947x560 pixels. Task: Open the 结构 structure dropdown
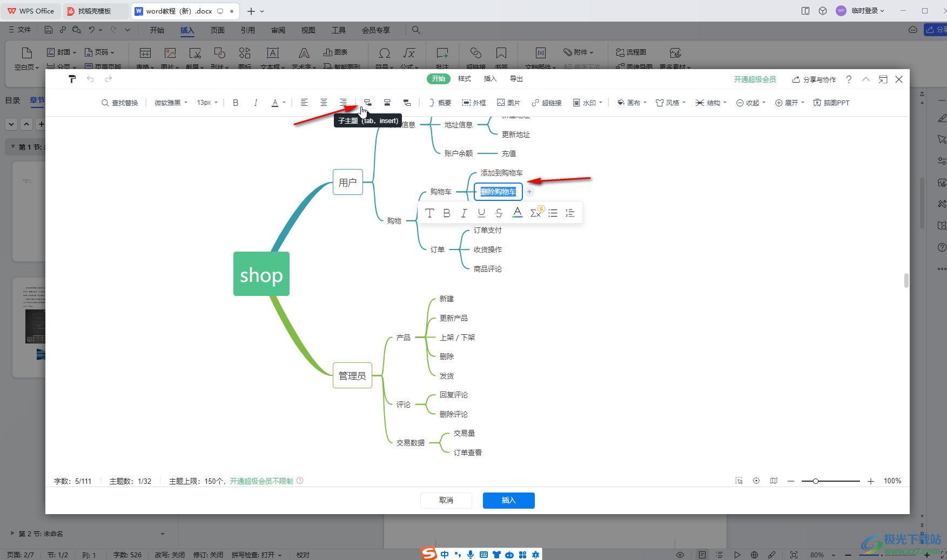(711, 103)
